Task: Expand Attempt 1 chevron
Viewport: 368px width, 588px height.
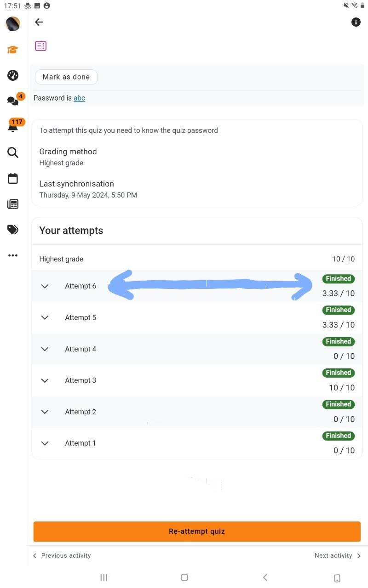Action: click(45, 443)
